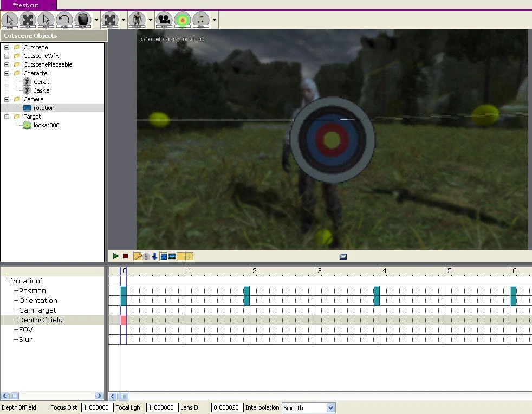Click the first yellow key icon

coord(138,256)
